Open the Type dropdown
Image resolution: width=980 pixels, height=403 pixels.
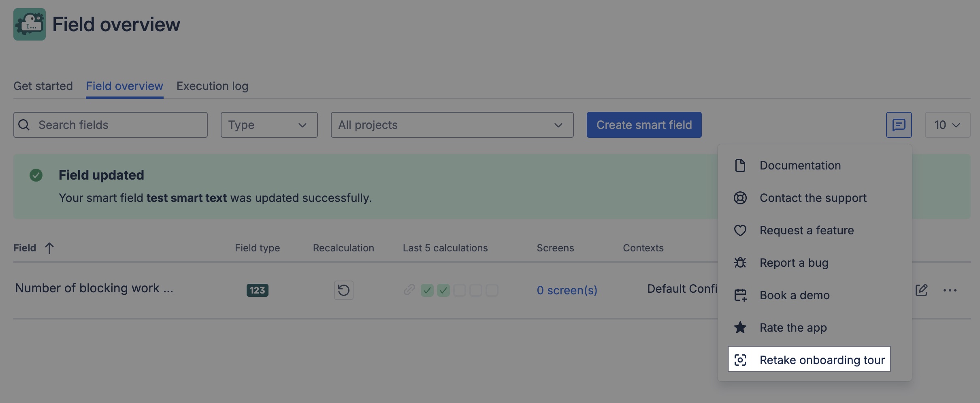269,125
